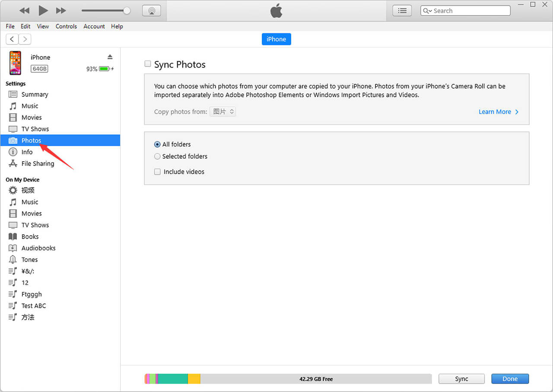
Task: Click the 64GB capacity badge
Action: click(39, 69)
